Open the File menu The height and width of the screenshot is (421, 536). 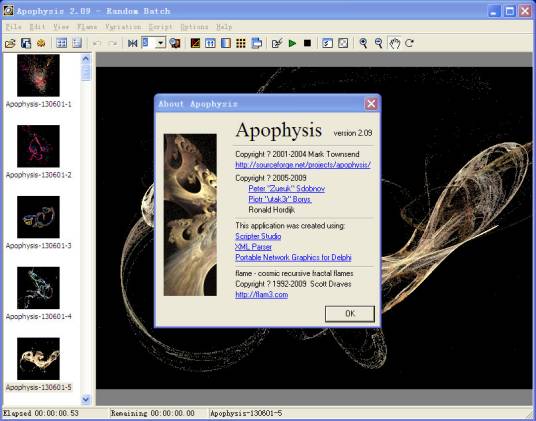[x=14, y=27]
